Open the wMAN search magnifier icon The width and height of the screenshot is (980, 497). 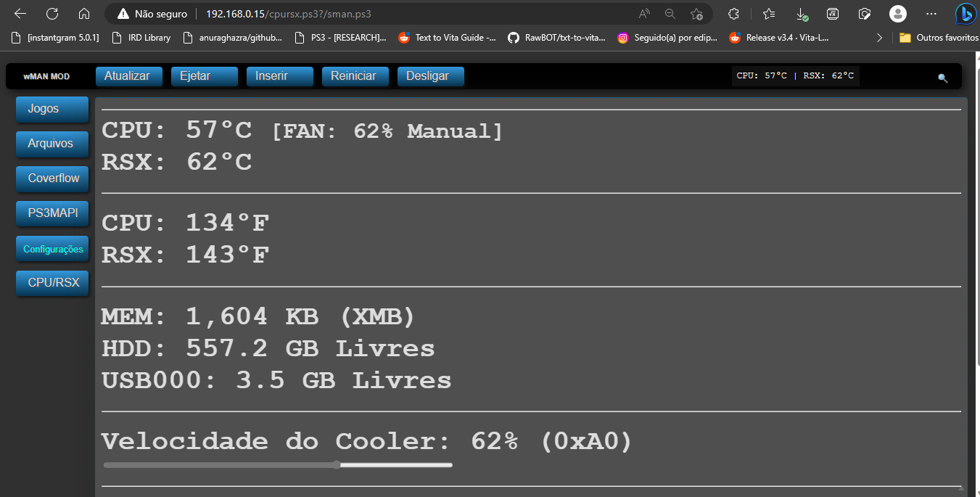coord(943,78)
